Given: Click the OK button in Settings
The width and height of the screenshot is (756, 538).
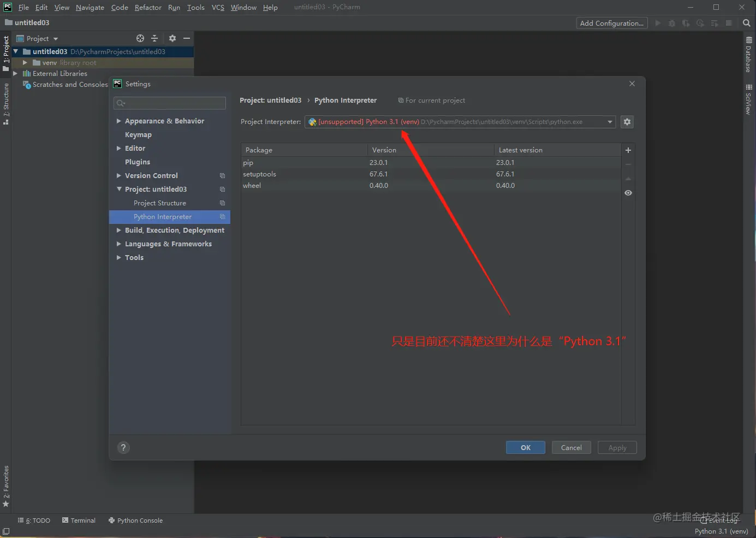Looking at the screenshot, I should [526, 447].
